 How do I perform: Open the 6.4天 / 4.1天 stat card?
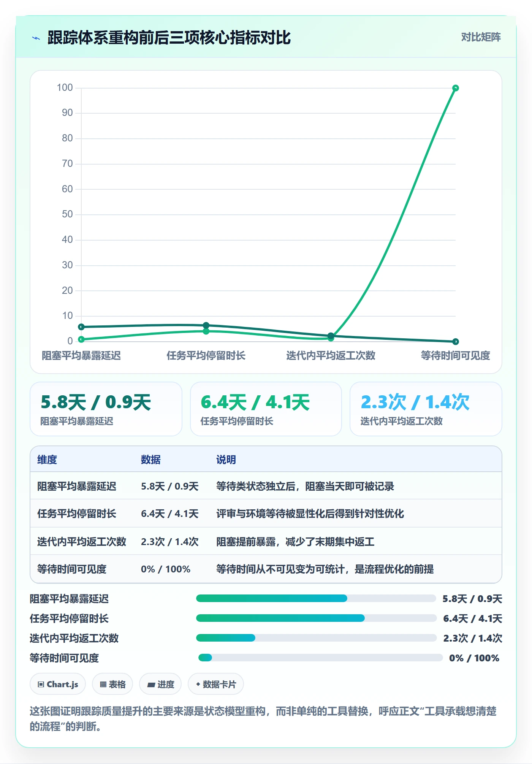[x=266, y=409]
